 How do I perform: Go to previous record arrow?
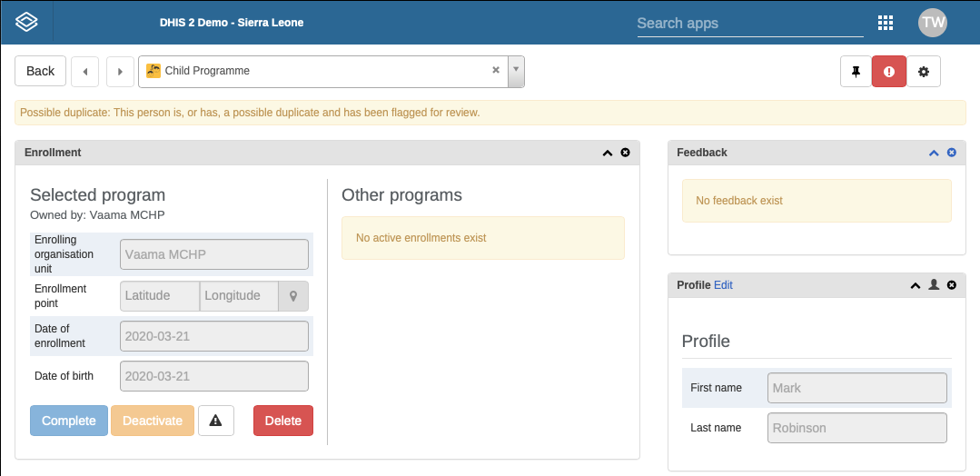click(85, 71)
